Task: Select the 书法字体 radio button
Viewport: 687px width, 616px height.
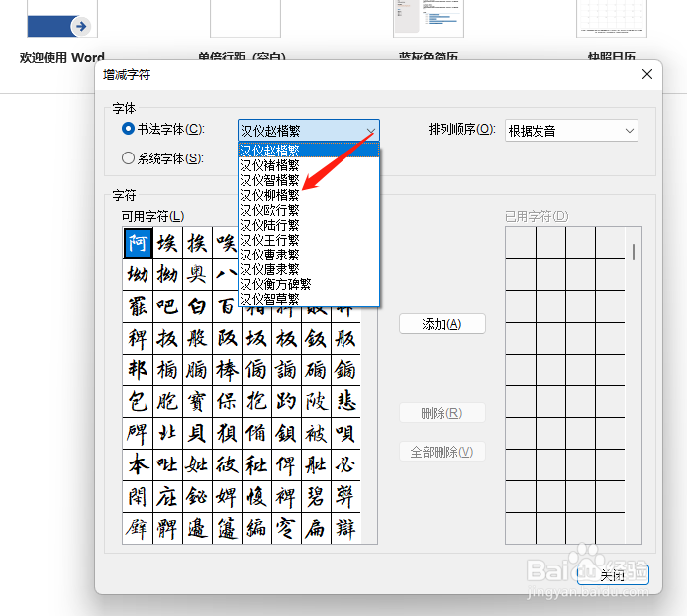Action: click(x=128, y=129)
